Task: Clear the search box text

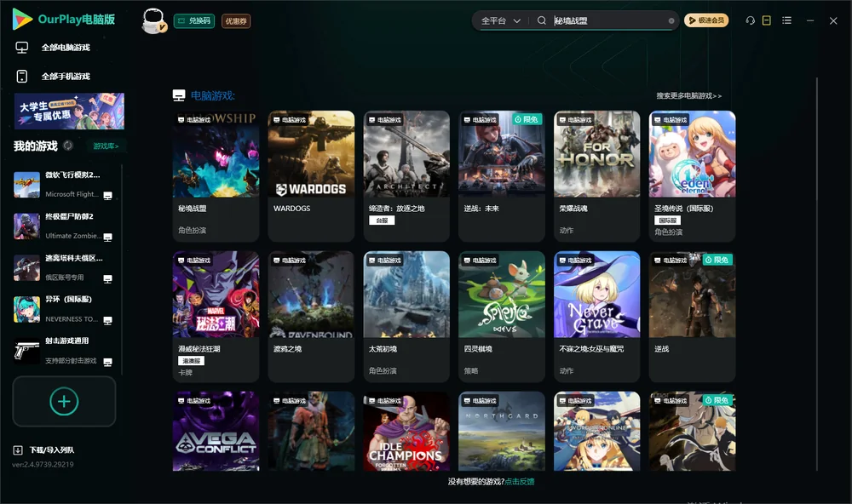Action: point(671,20)
